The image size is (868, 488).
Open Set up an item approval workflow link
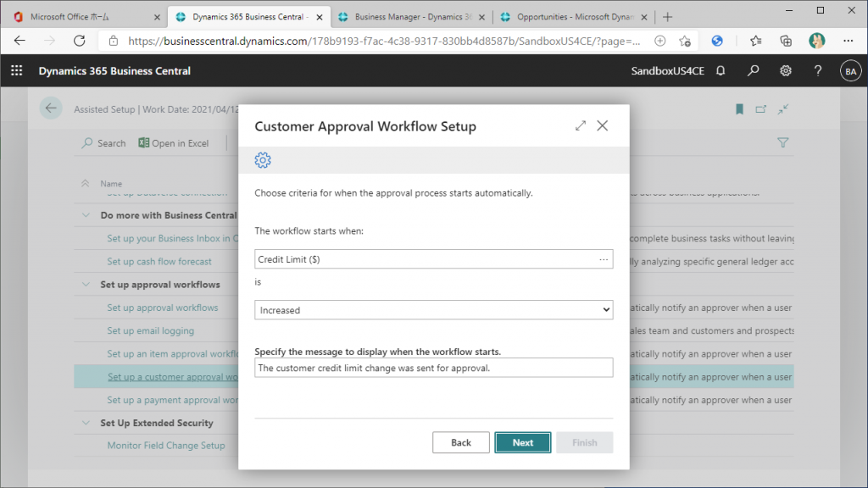point(172,354)
